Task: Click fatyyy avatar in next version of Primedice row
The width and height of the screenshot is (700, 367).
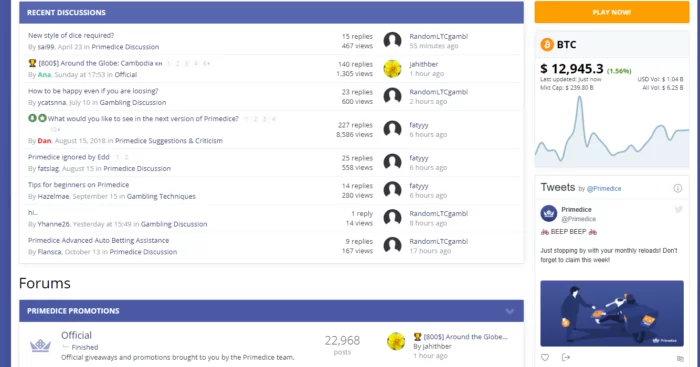Action: point(392,129)
